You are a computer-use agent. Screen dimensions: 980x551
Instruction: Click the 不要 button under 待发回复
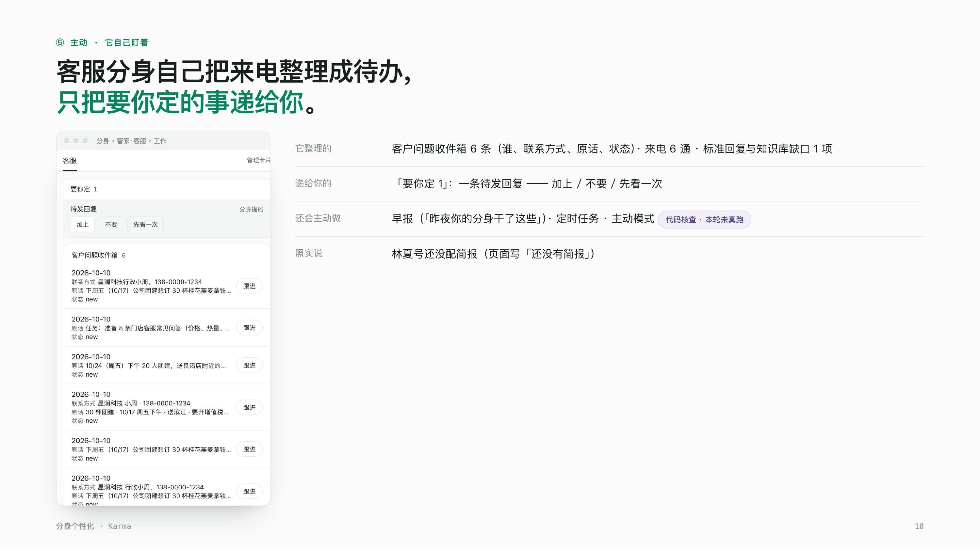(x=111, y=224)
